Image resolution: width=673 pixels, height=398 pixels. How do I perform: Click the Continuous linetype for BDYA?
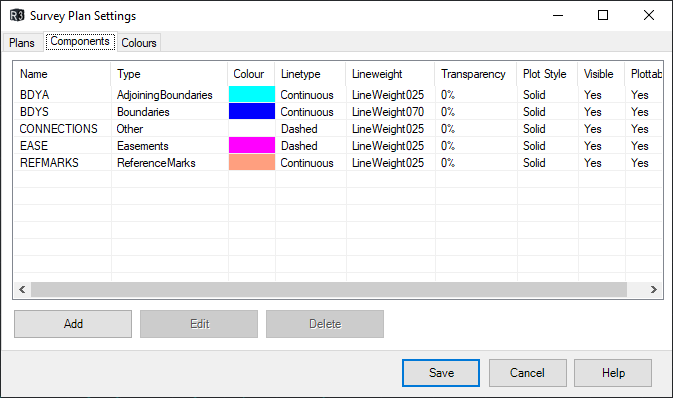pyautogui.click(x=307, y=95)
